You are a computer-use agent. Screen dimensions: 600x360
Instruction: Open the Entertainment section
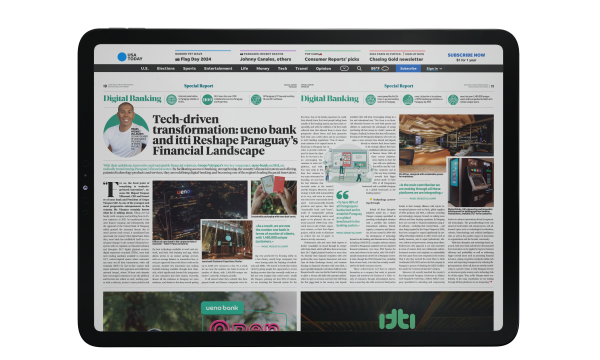(218, 68)
